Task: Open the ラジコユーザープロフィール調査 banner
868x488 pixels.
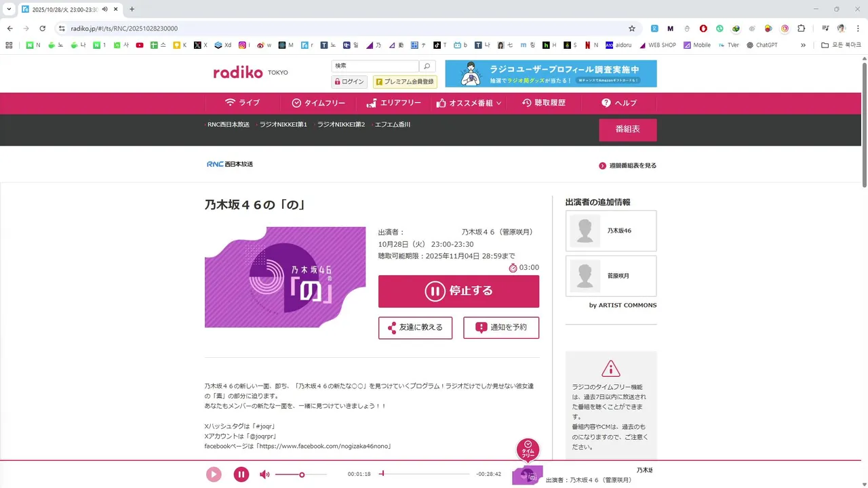Action: (x=551, y=73)
